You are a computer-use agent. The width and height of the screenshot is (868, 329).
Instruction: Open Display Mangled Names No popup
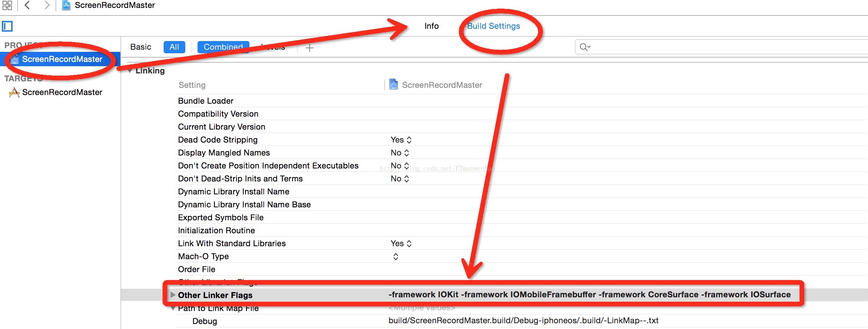(400, 153)
